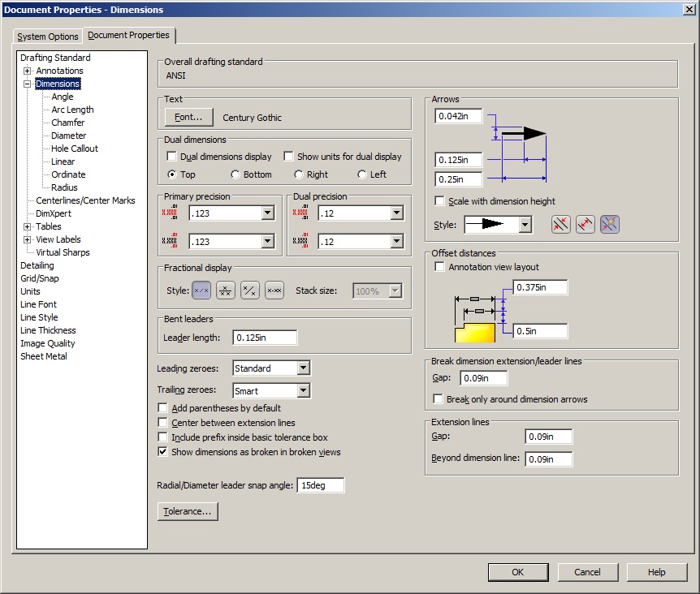Close the Document Properties dialog
The height and width of the screenshot is (594, 700).
[x=689, y=10]
